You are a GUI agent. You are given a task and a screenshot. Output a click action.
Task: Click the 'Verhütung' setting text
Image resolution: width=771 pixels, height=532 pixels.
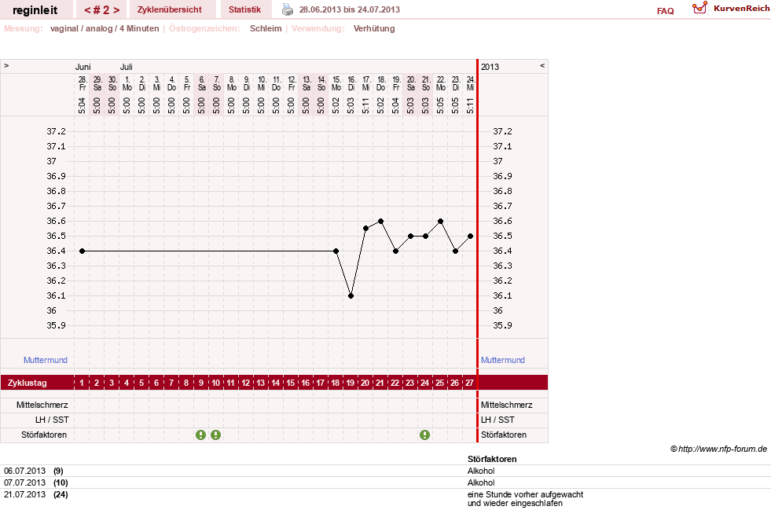point(374,28)
